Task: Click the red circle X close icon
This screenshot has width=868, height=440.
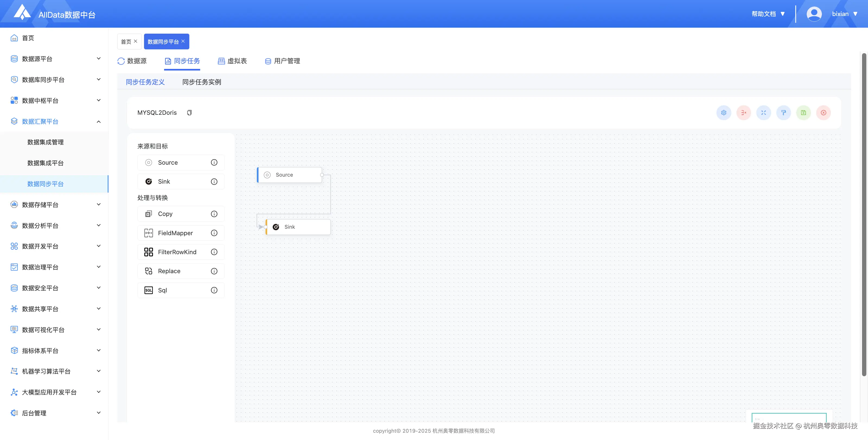Action: [823, 113]
